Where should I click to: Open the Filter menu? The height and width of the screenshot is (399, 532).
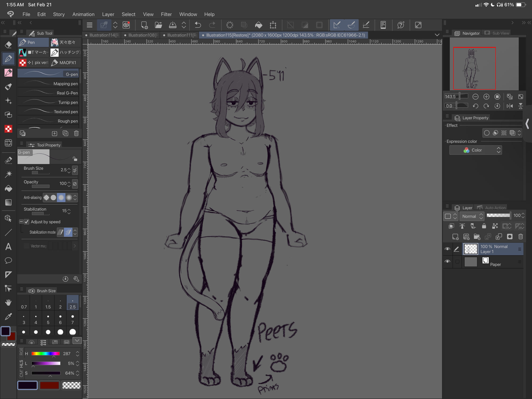(166, 14)
